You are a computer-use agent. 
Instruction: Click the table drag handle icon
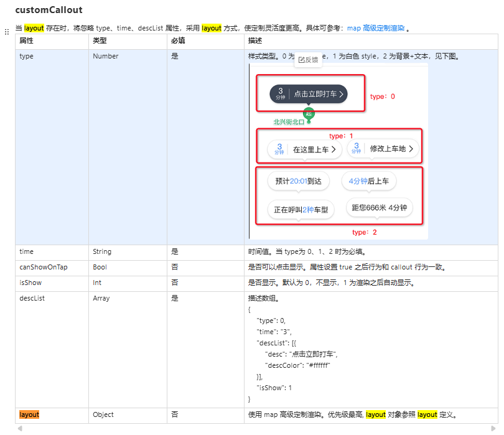click(x=7, y=32)
